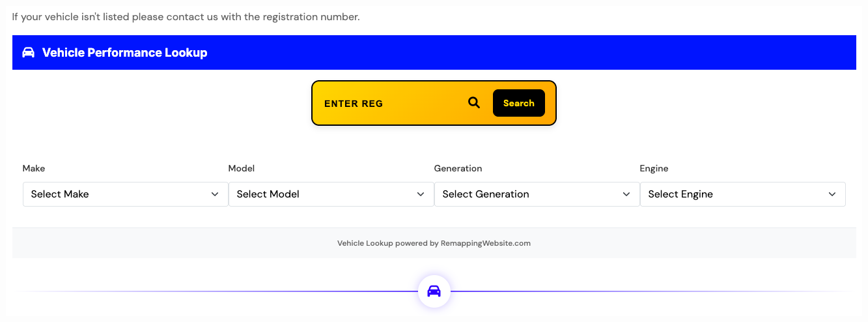Click the Make field label

(34, 168)
